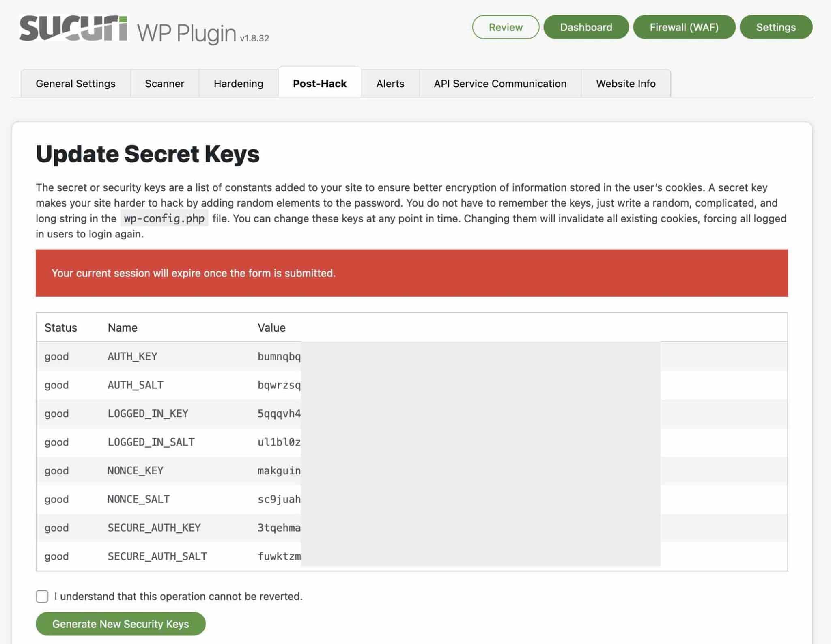Click 'good' status in NONCE_KEY row

tap(56, 471)
